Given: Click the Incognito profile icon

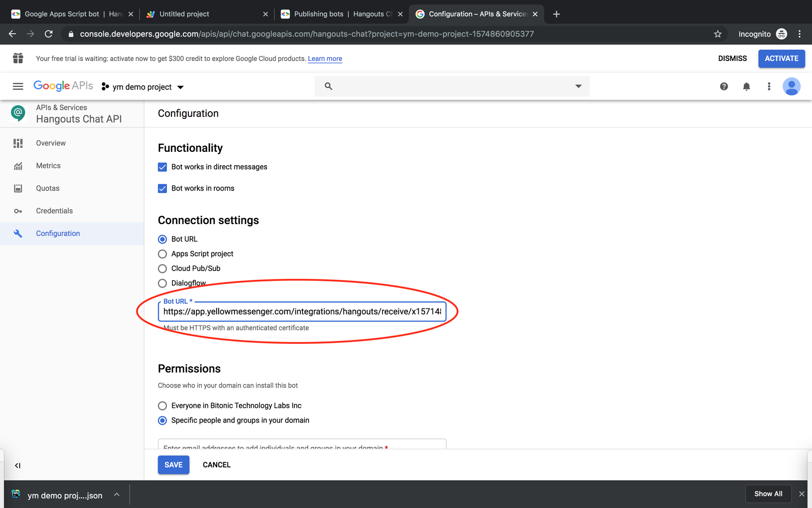Looking at the screenshot, I should click(x=782, y=34).
